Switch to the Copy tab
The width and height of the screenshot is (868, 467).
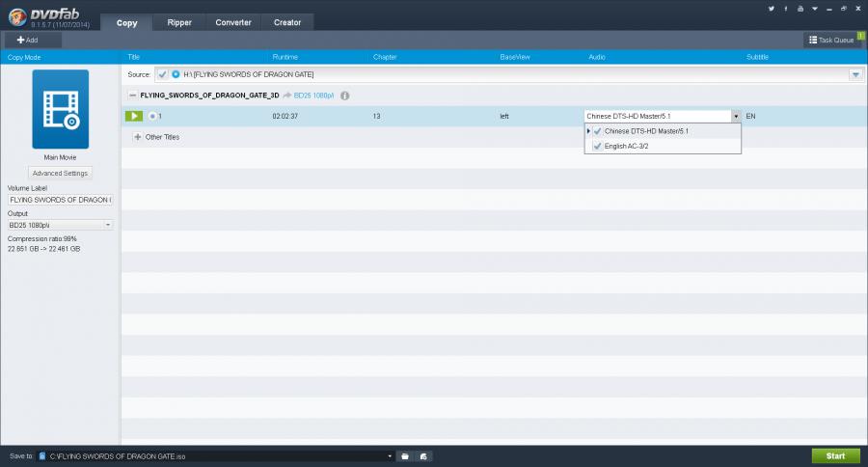tap(126, 23)
